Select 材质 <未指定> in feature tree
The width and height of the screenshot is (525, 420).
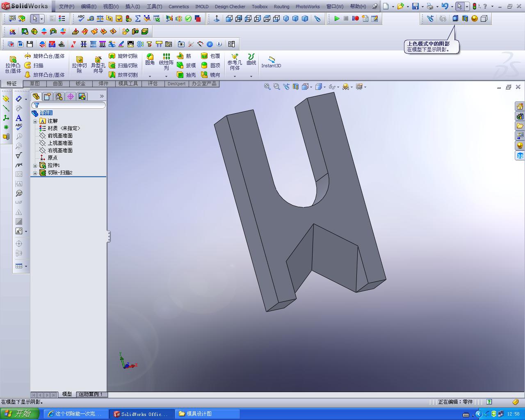(x=64, y=128)
